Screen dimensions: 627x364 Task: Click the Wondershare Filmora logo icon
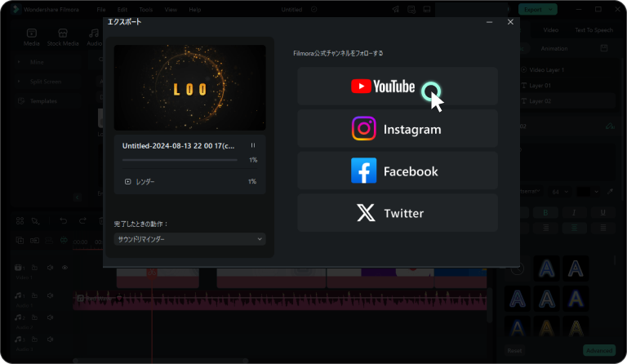click(16, 9)
